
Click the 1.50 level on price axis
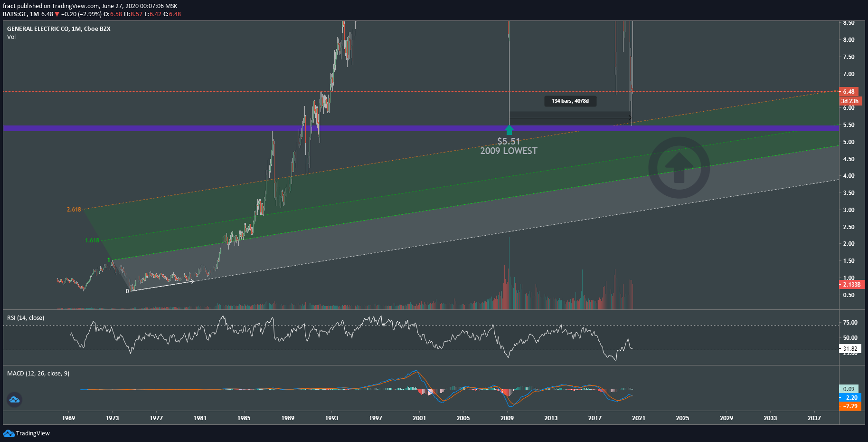pos(849,261)
